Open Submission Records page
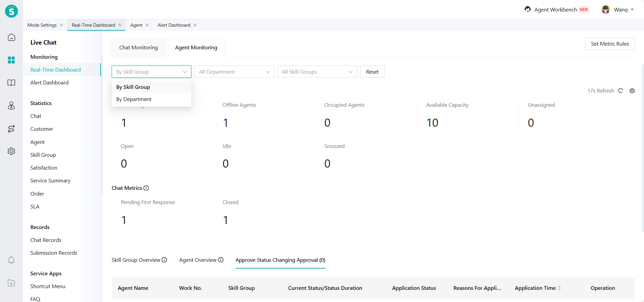The height and width of the screenshot is (302, 644). pos(54,253)
